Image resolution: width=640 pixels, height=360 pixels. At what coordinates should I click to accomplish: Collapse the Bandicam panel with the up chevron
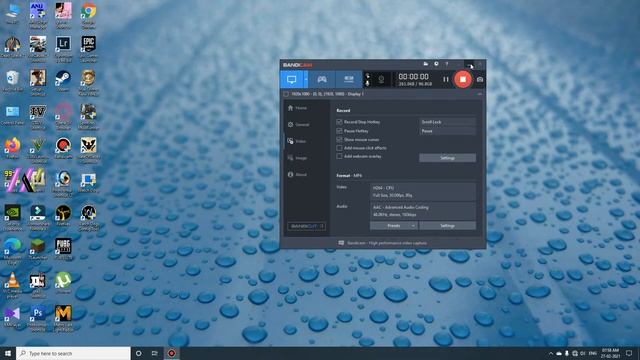pos(480,94)
